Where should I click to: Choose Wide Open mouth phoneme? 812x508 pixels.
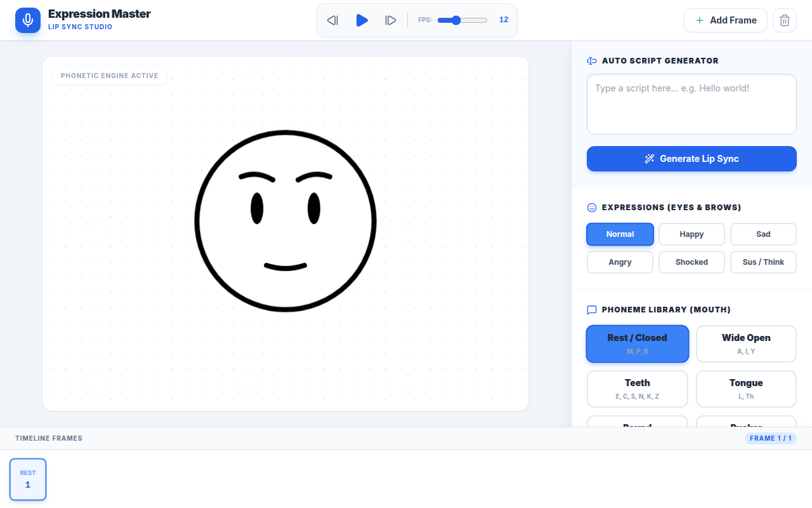pyautogui.click(x=746, y=344)
